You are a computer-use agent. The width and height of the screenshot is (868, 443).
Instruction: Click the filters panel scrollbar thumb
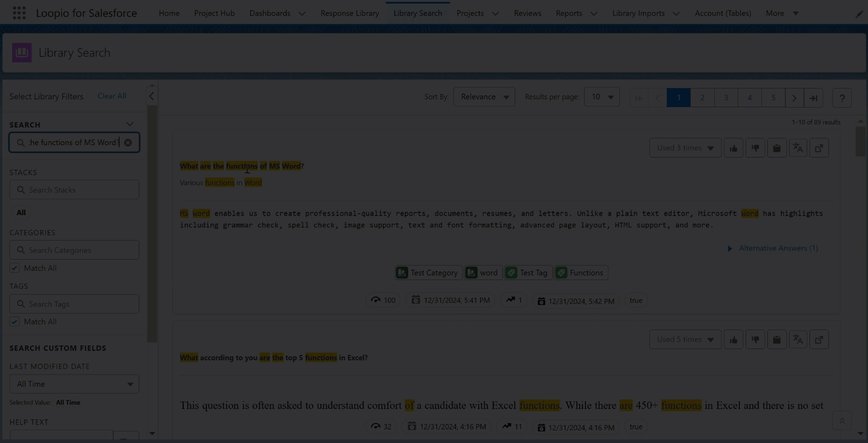tap(152, 224)
